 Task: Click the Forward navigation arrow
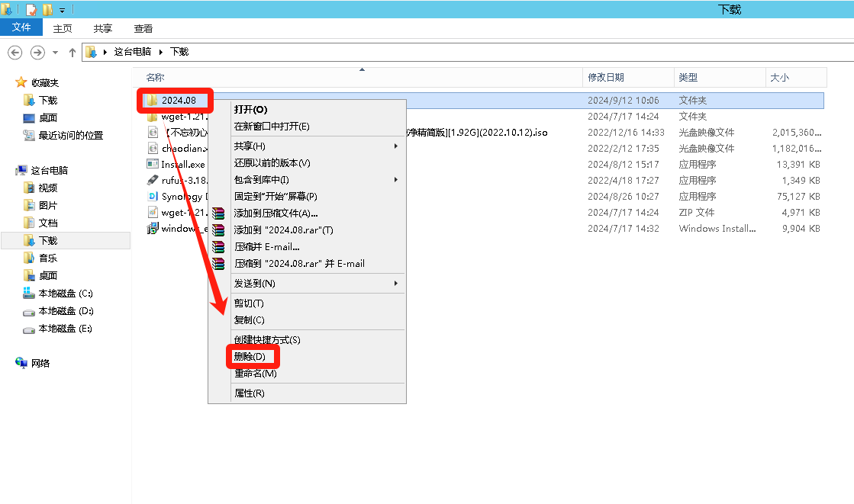[x=37, y=52]
